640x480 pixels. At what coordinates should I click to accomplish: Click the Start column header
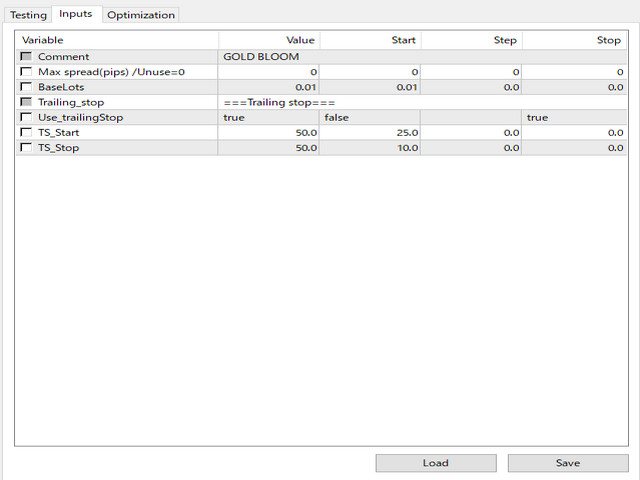tap(370, 40)
